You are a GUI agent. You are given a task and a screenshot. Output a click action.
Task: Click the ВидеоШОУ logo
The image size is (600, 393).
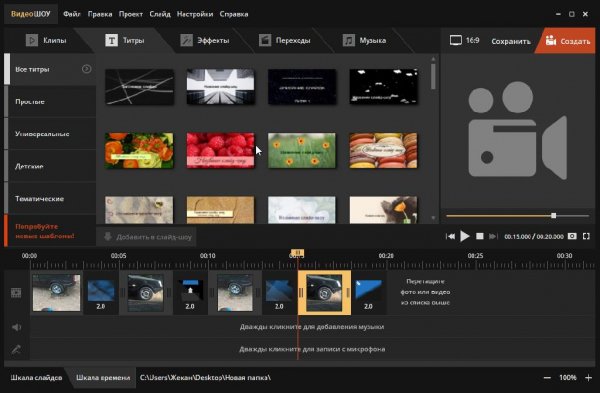click(31, 14)
